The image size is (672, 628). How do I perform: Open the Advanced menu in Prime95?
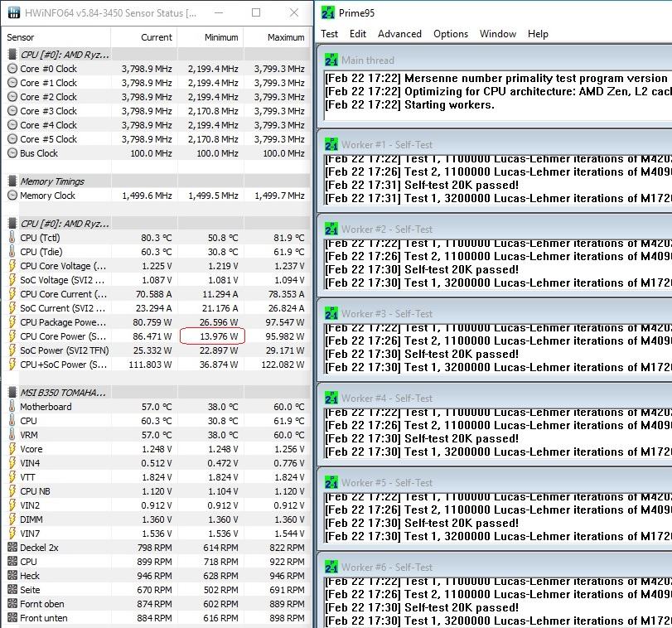click(399, 34)
